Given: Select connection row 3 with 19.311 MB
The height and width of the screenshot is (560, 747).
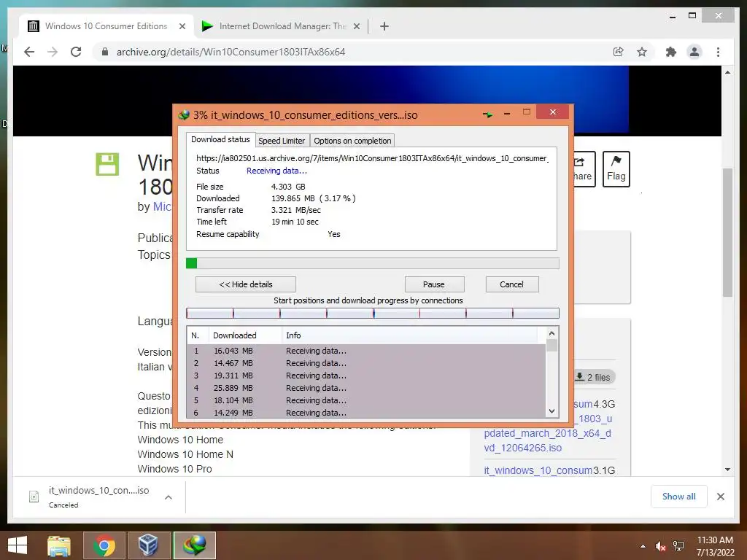Looking at the screenshot, I should point(366,376).
